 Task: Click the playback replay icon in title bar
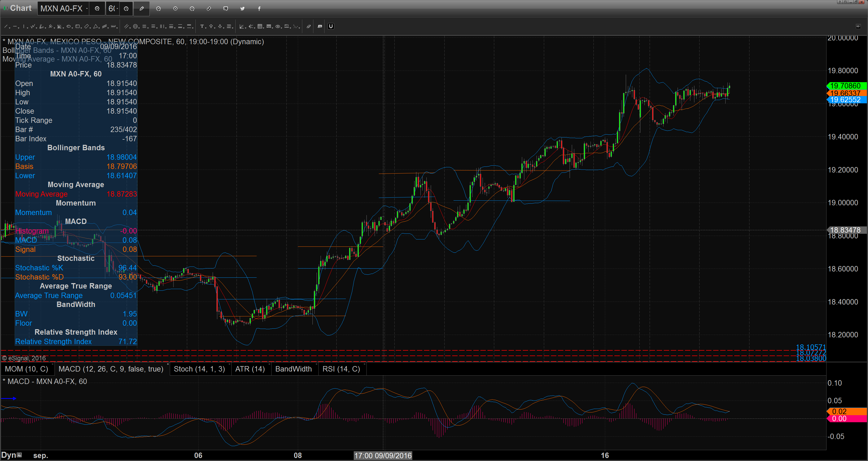click(175, 9)
